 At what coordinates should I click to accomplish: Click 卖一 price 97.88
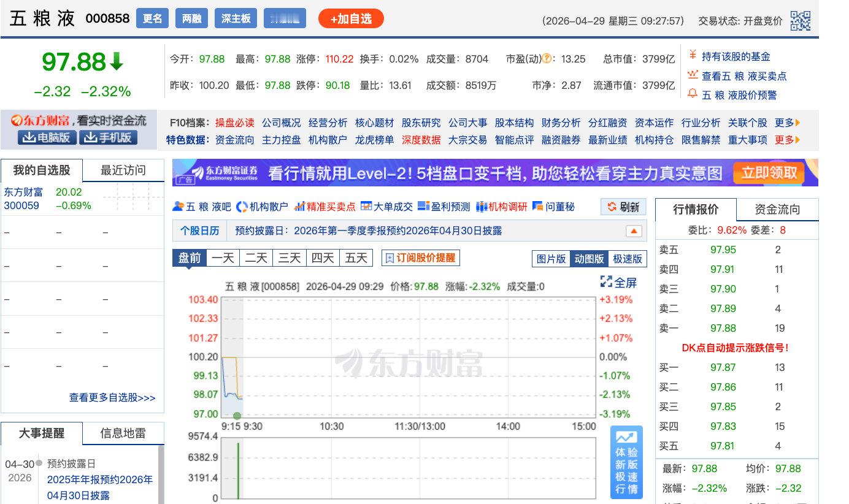pyautogui.click(x=723, y=328)
